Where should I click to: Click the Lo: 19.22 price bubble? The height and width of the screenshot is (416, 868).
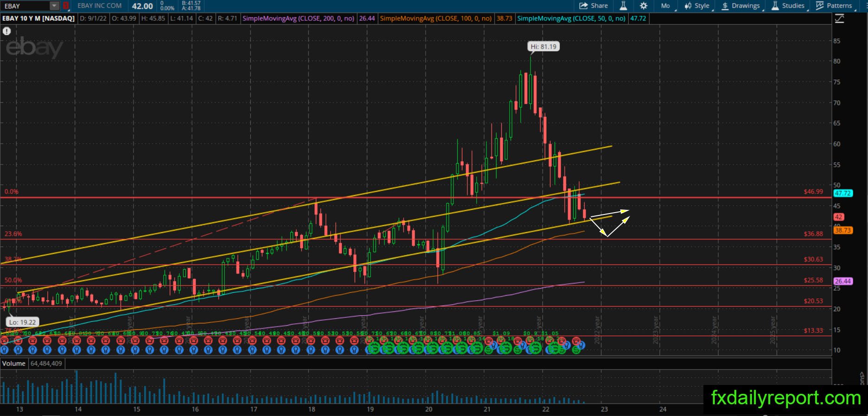[22, 322]
